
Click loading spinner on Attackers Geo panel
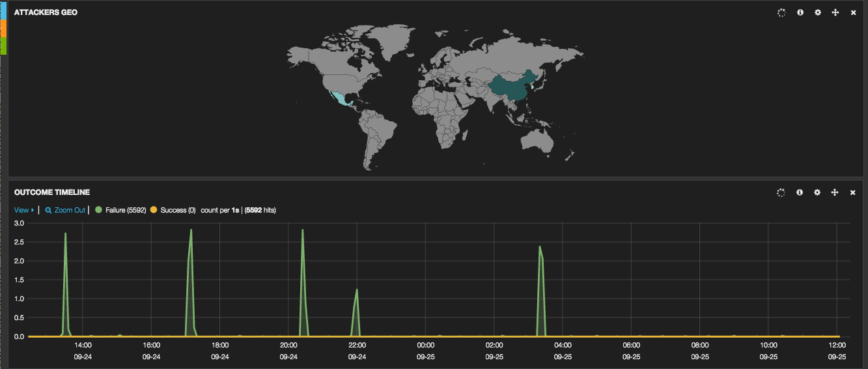pos(781,12)
